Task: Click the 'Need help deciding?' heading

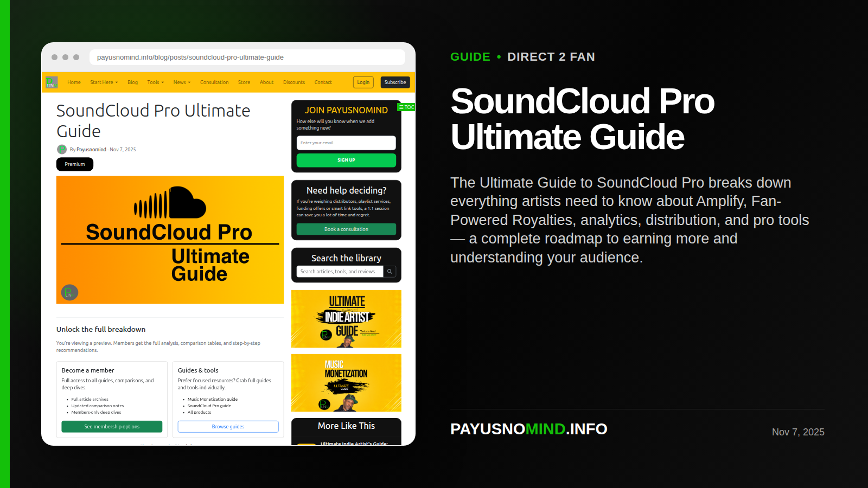Action: pyautogui.click(x=346, y=190)
